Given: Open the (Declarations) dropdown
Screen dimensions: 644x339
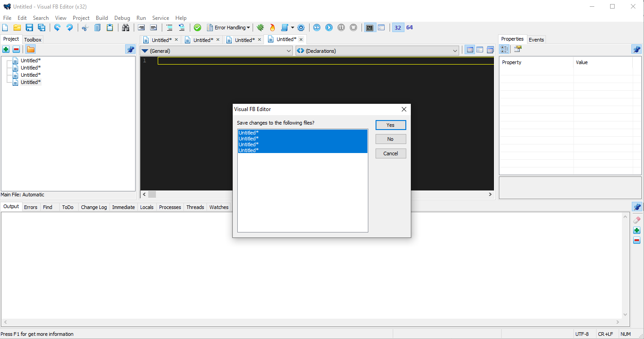Looking at the screenshot, I should point(377,51).
